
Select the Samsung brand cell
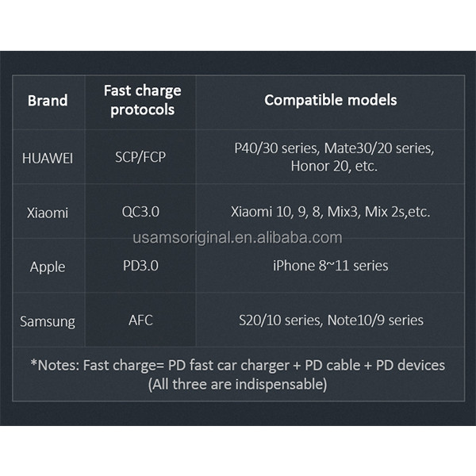pos(48,321)
